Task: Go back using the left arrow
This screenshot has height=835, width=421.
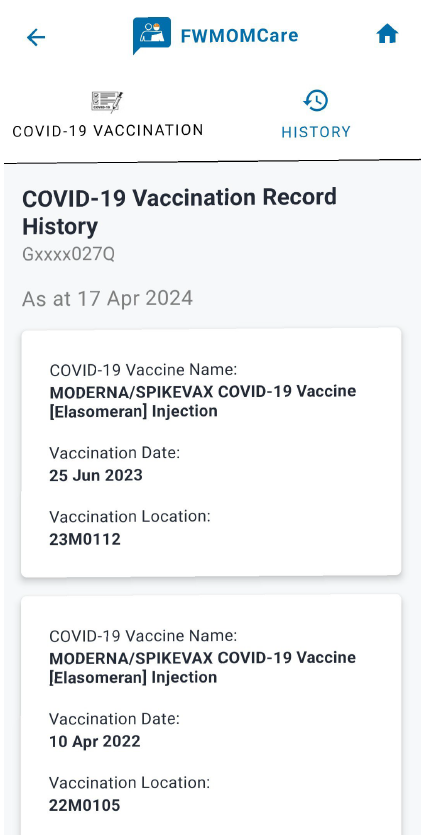Action: click(x=36, y=37)
